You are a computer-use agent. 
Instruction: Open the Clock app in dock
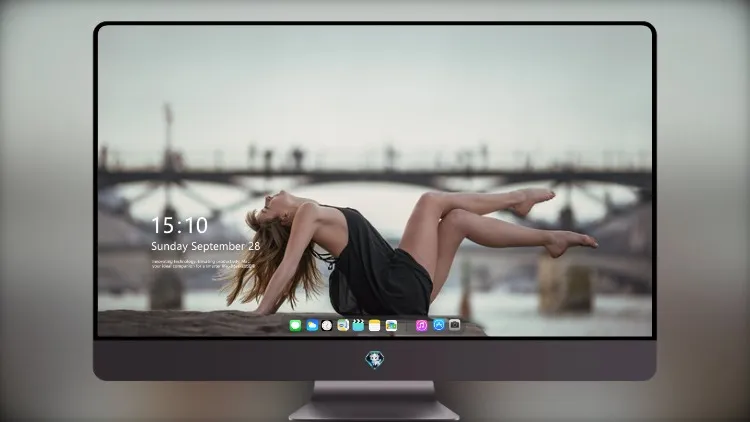click(x=327, y=325)
